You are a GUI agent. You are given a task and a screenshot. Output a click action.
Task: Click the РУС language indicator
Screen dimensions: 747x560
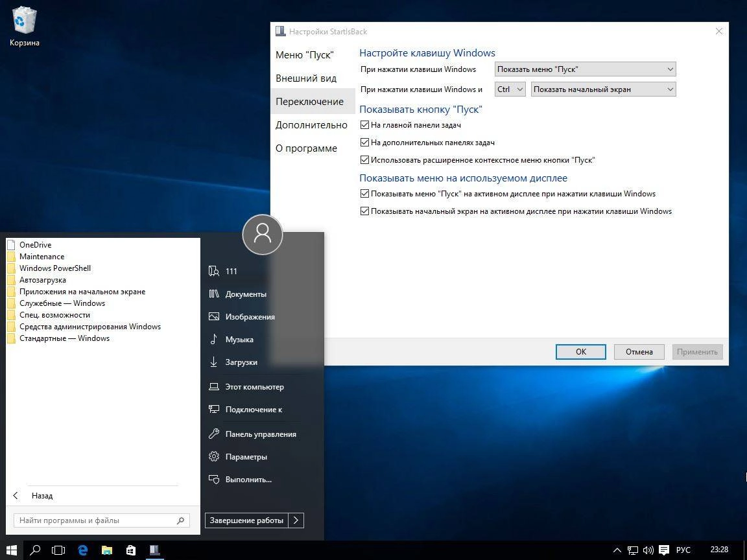click(x=683, y=550)
